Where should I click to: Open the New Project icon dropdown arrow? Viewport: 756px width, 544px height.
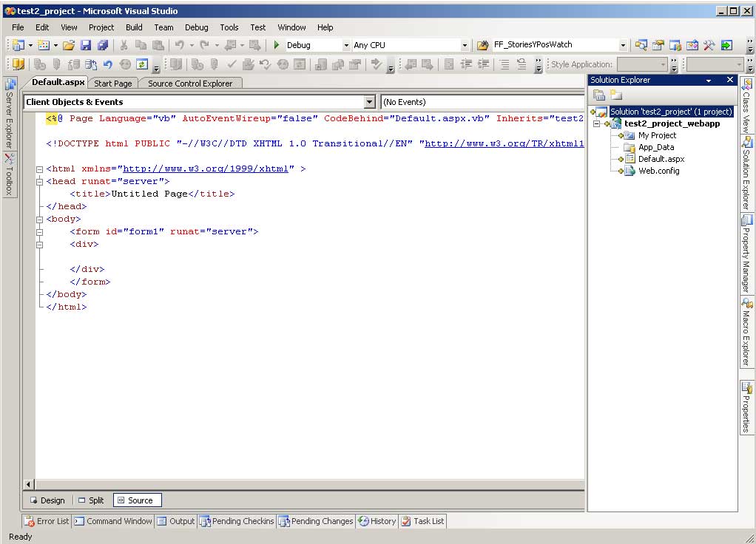click(x=30, y=45)
